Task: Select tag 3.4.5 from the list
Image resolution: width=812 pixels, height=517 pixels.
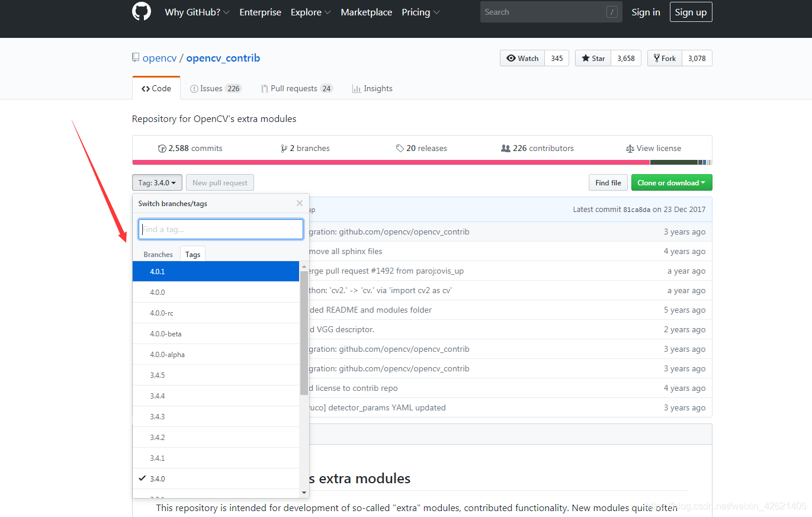Action: pyautogui.click(x=216, y=375)
